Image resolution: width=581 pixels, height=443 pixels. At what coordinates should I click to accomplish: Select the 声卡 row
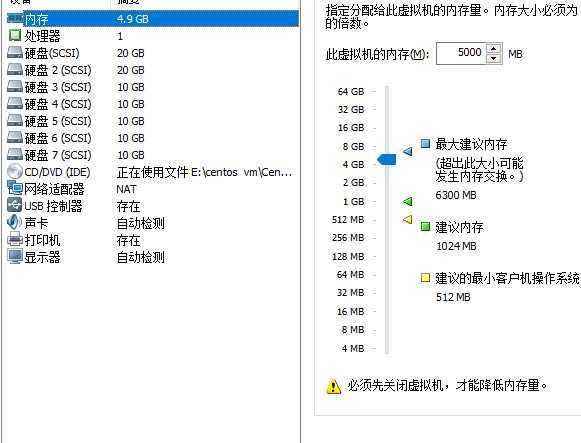pos(153,223)
